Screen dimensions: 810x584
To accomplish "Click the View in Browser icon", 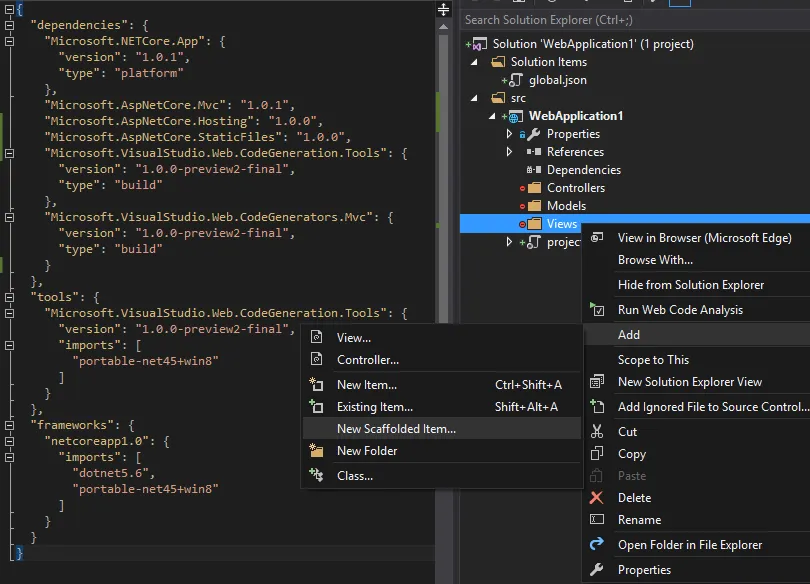I will [597, 238].
